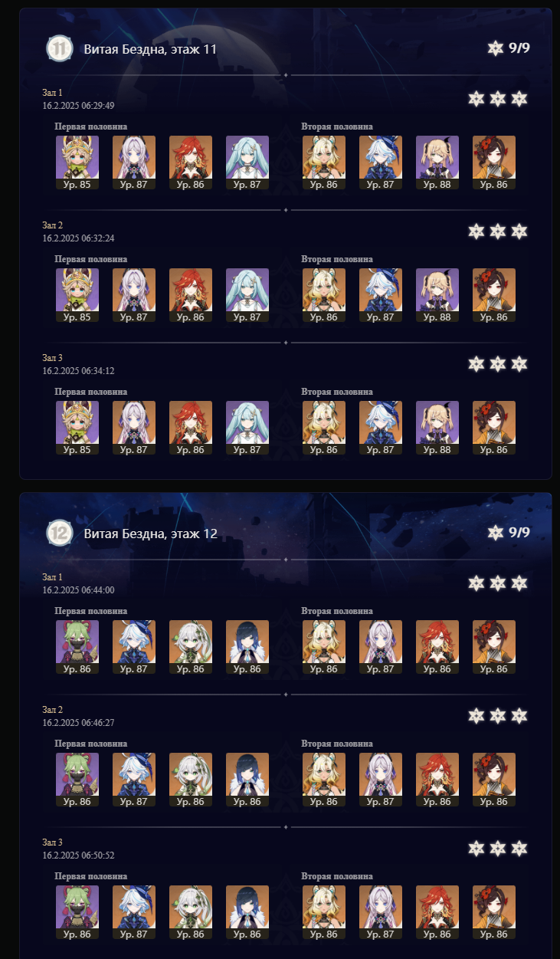560x959 pixels.
Task: Click the first star of floor 11 Зал 3
Action: 476,364
